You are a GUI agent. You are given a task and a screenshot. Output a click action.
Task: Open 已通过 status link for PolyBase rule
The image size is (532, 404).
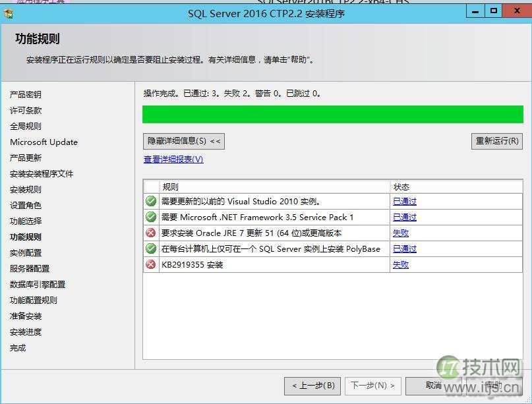click(x=404, y=249)
